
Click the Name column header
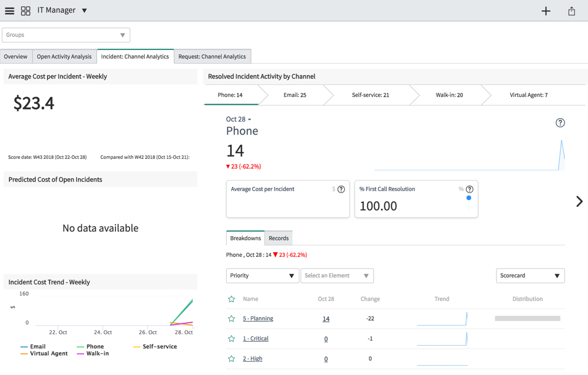point(251,299)
